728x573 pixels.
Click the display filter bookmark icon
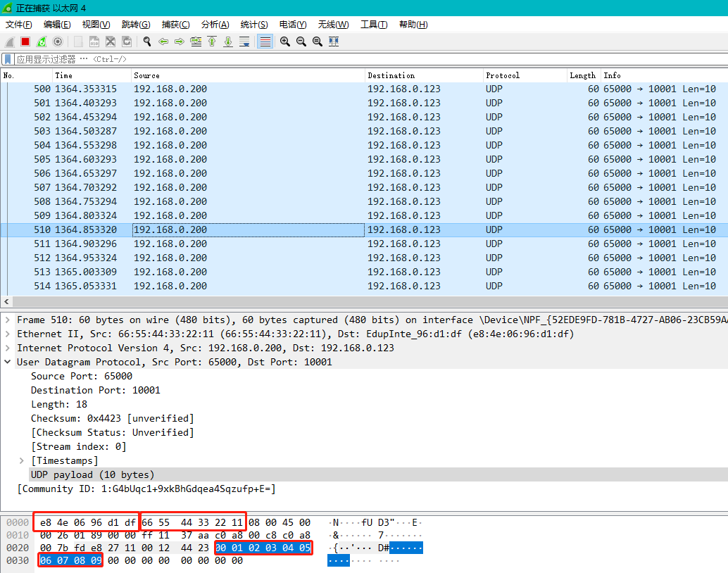8,59
